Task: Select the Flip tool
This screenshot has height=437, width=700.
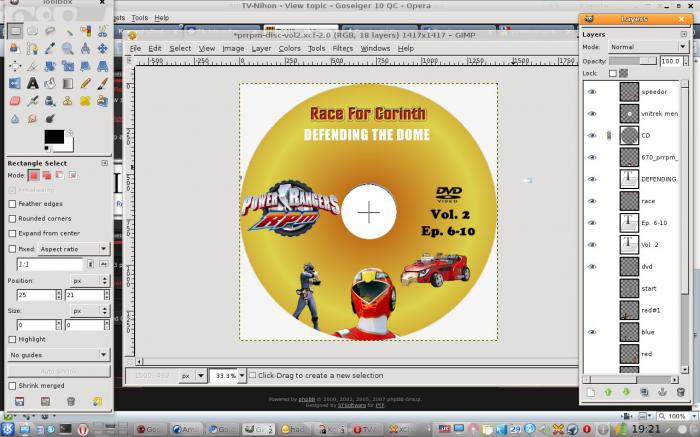Action: click(x=15, y=83)
